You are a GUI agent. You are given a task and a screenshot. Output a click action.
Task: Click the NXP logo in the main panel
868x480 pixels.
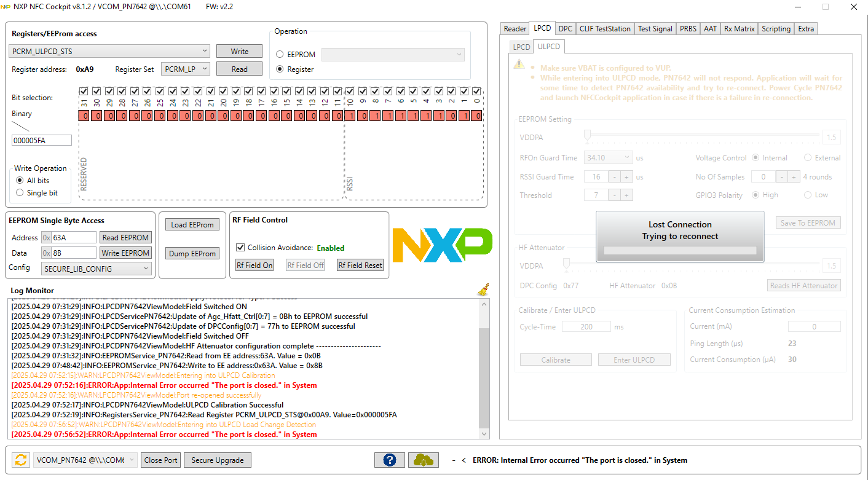pos(441,245)
